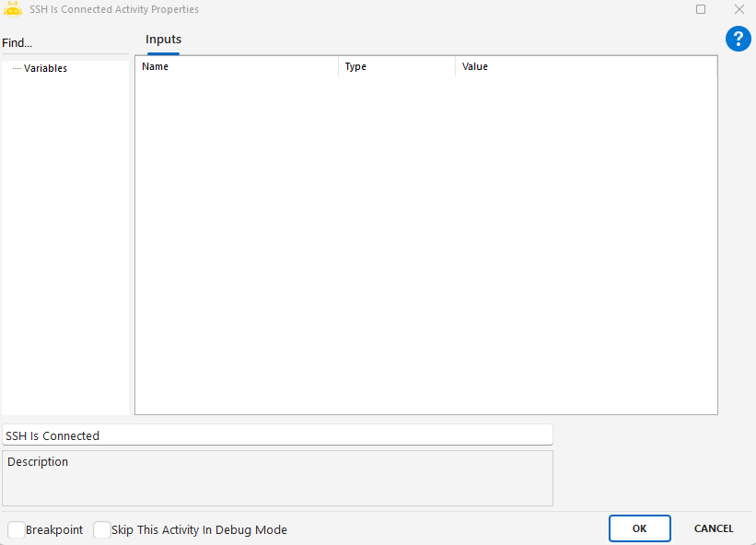
Task: Click the window title text
Action: tap(113, 9)
